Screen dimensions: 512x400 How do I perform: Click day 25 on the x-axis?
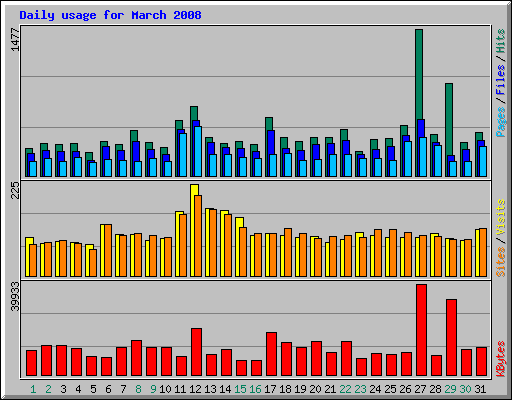[390, 389]
